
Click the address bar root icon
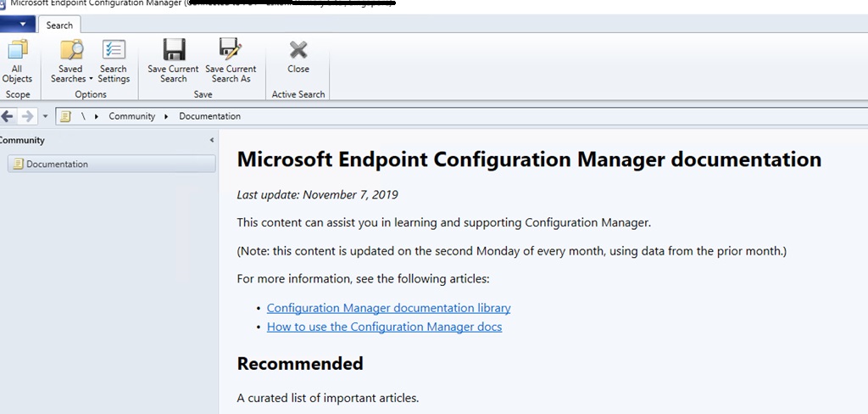pos(65,116)
